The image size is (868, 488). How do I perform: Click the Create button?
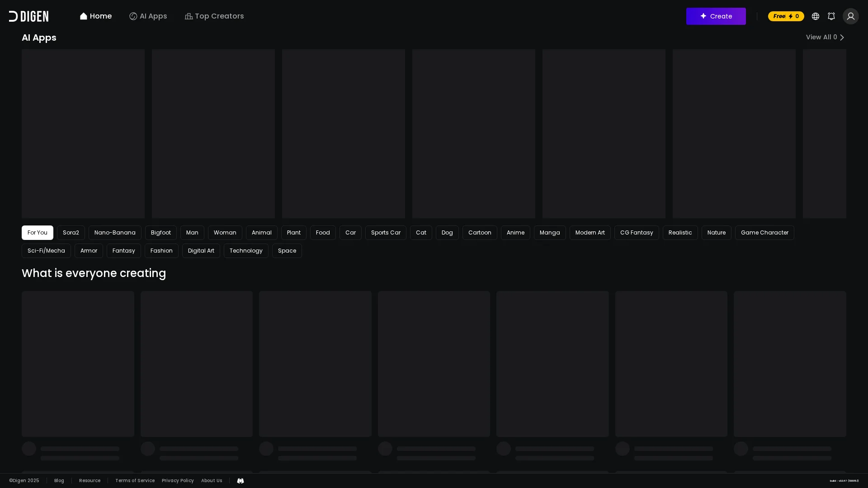[716, 16]
